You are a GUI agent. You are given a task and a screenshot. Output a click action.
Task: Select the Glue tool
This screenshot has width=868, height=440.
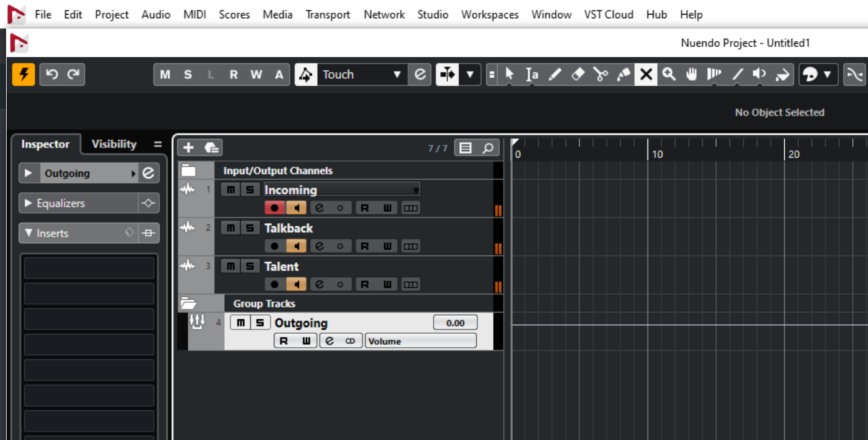(623, 75)
